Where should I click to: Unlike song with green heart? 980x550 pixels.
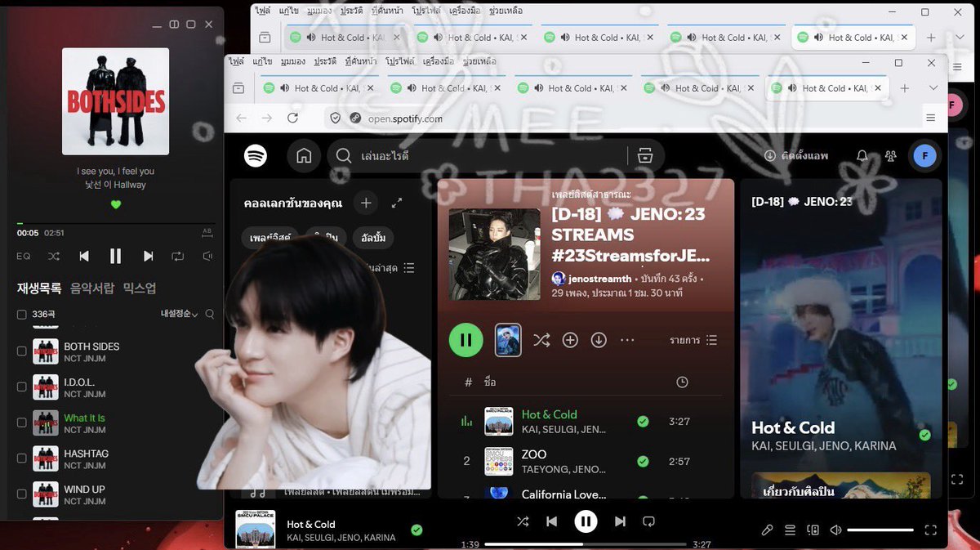(x=115, y=204)
